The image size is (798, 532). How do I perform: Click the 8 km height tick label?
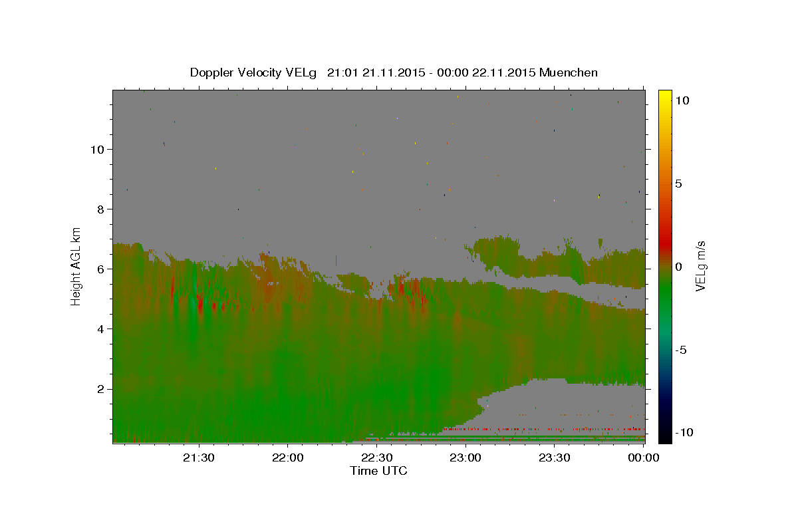100,209
